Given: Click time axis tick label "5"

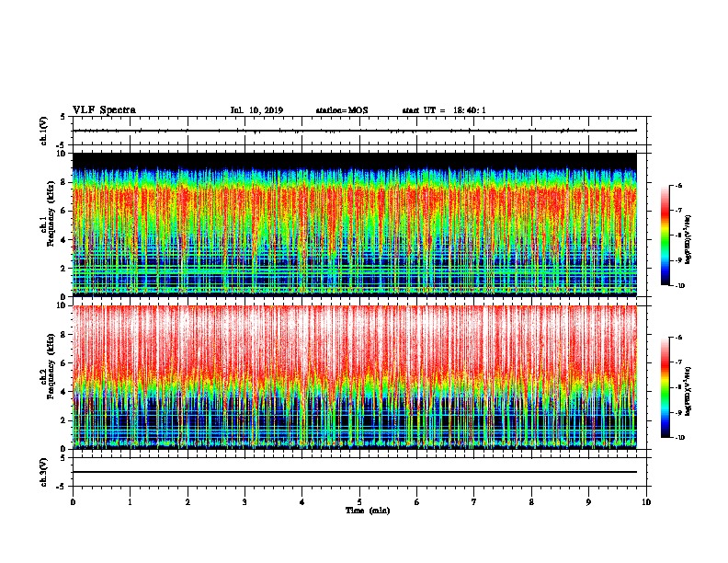Looking at the screenshot, I should [x=359, y=502].
